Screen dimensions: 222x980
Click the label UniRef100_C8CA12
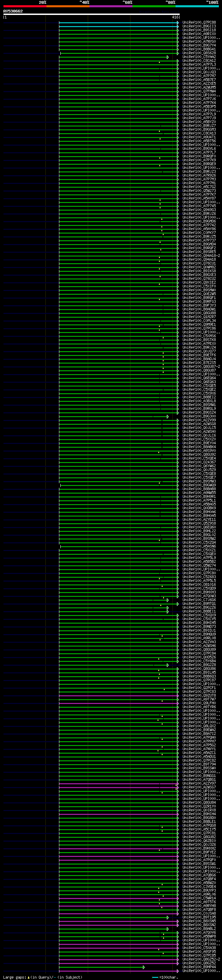pos(199,60)
